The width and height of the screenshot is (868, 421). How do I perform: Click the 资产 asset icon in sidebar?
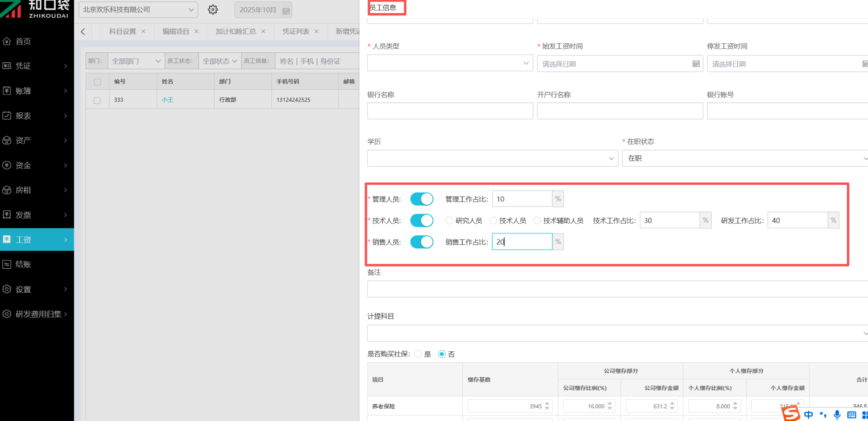pyautogui.click(x=7, y=140)
